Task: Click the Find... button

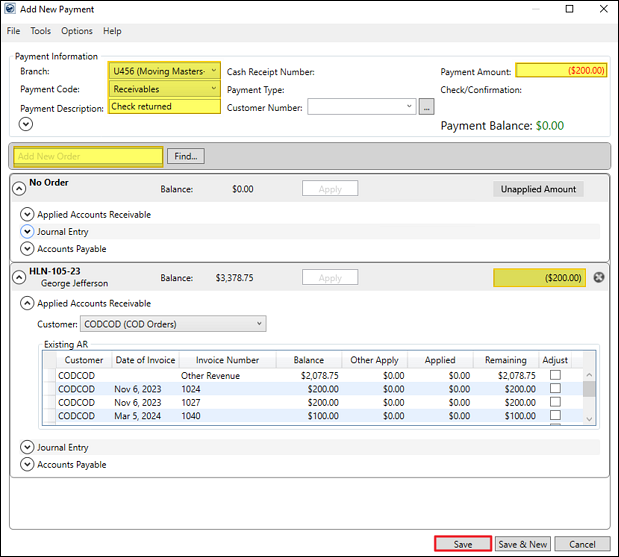Action: tap(186, 156)
